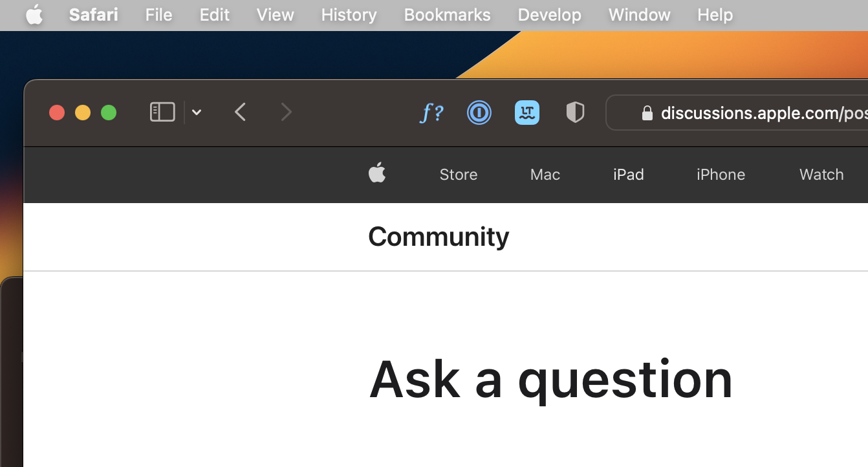Click the lock icon in address bar

647,113
